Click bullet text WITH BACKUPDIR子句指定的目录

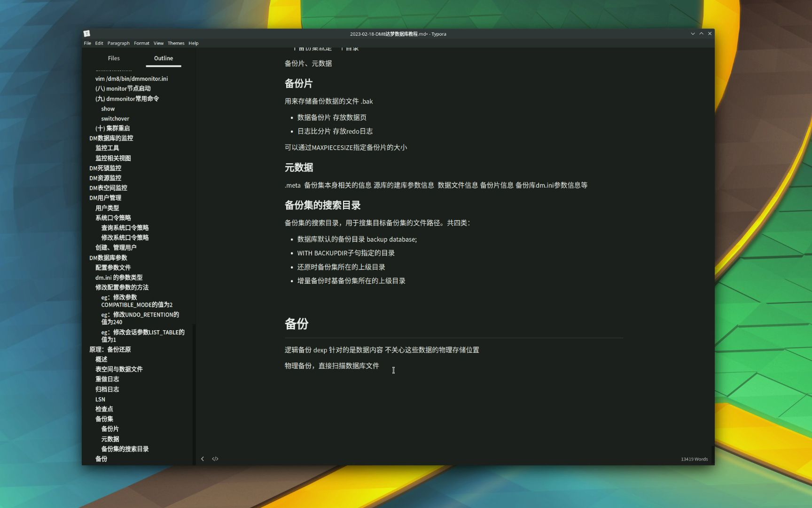click(x=346, y=253)
